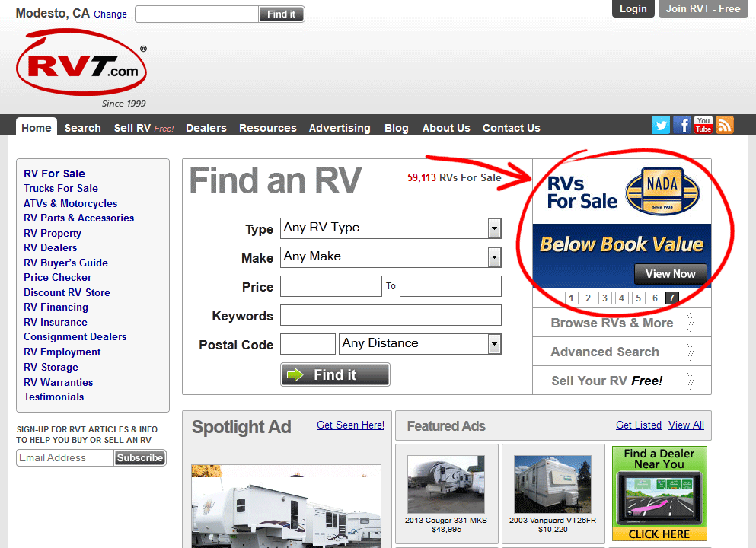Open RV Insurance link

tap(56, 322)
